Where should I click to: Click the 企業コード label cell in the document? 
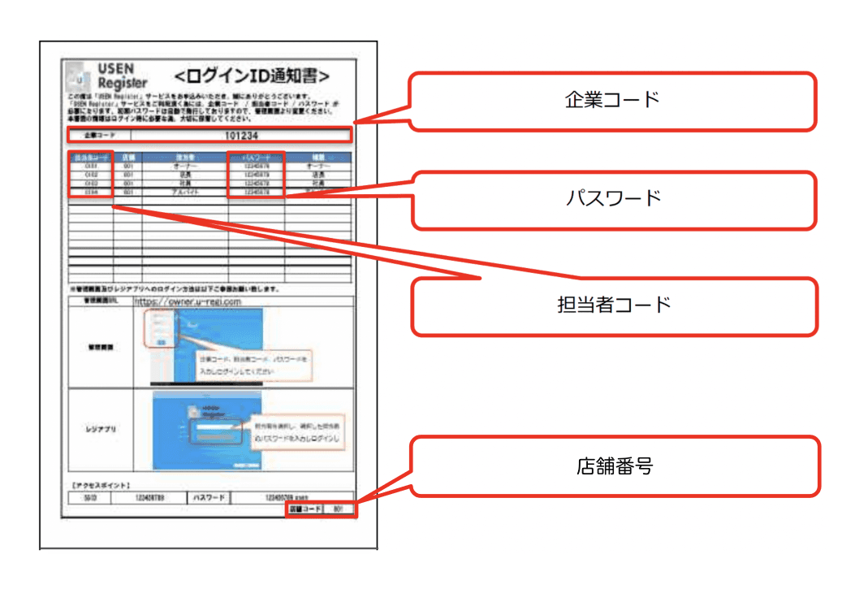(100, 135)
